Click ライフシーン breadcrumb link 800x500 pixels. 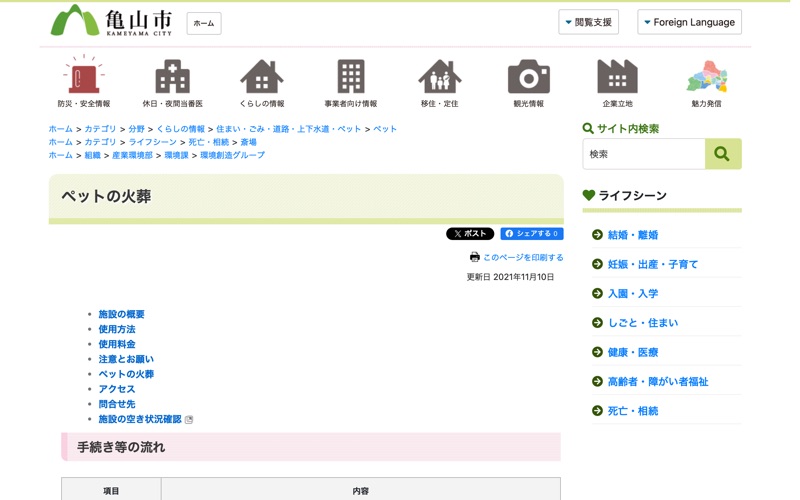click(153, 142)
